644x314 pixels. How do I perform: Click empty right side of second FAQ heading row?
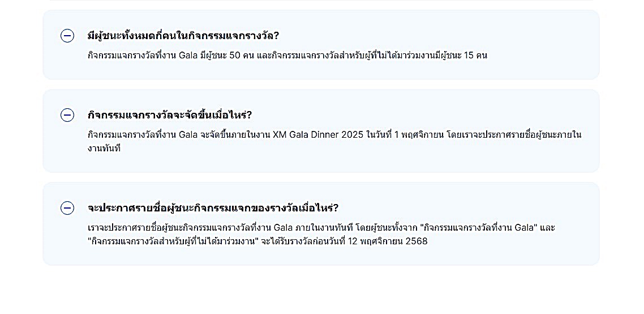pyautogui.click(x=453, y=115)
